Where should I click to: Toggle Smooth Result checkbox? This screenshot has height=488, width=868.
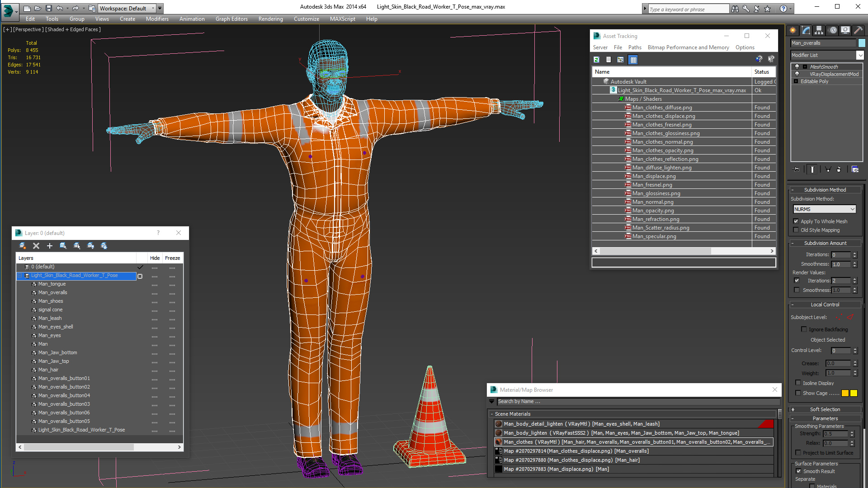coord(798,471)
